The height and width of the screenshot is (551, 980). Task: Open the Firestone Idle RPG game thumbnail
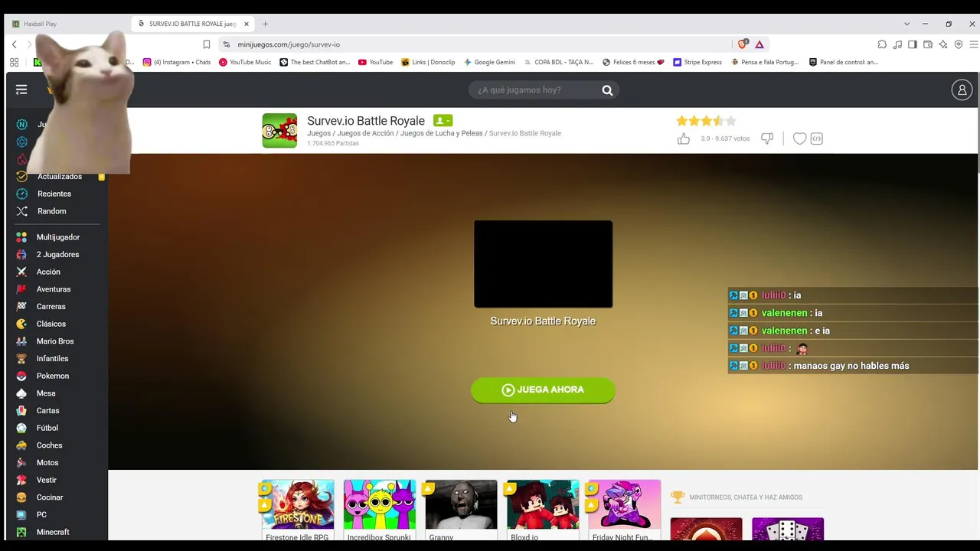298,504
